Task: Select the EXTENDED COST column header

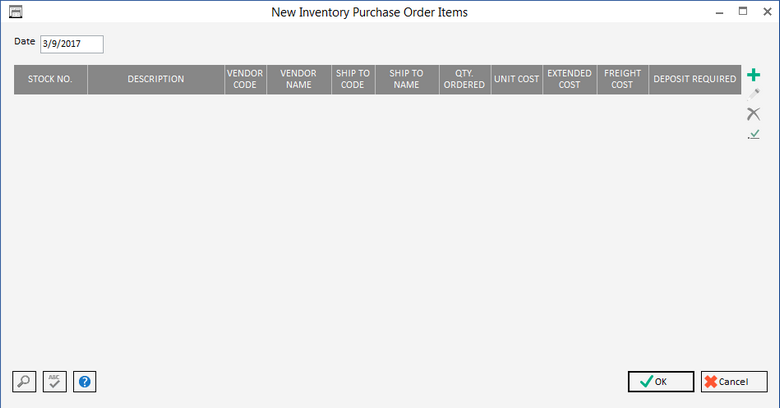Action: [570, 79]
